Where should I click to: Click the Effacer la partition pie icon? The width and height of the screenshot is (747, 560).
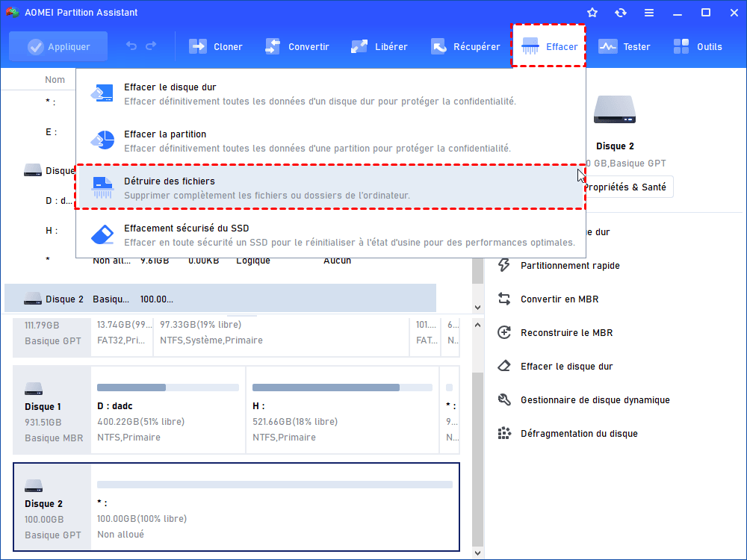click(x=102, y=140)
